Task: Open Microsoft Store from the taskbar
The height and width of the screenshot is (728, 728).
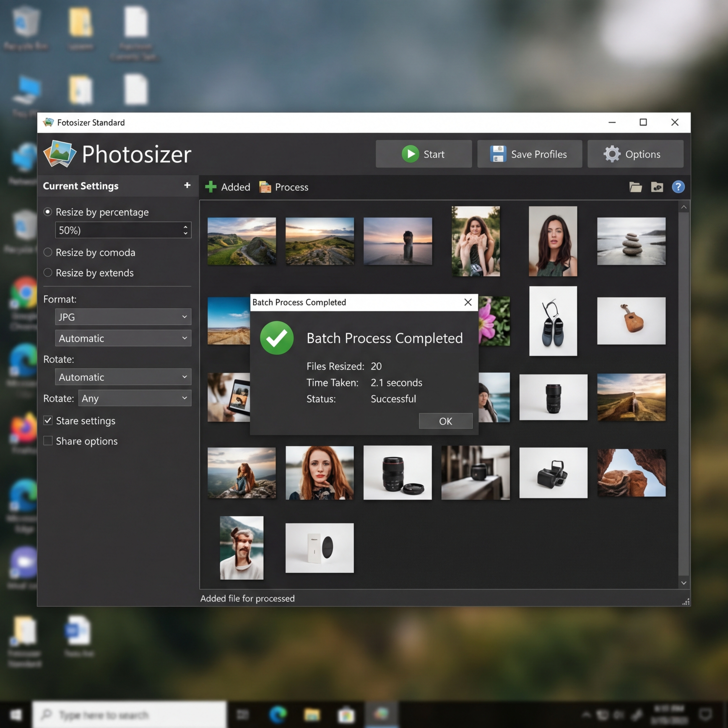Action: [346, 714]
